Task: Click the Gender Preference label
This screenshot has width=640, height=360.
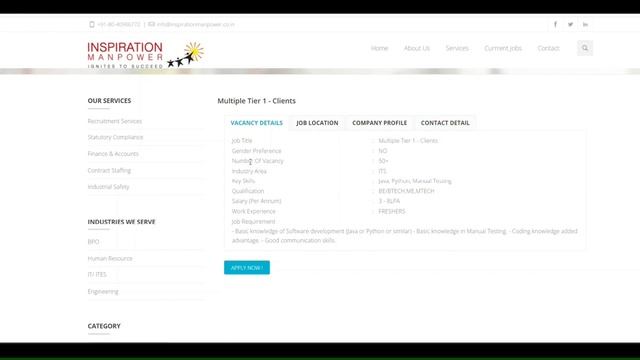Action: point(257,151)
